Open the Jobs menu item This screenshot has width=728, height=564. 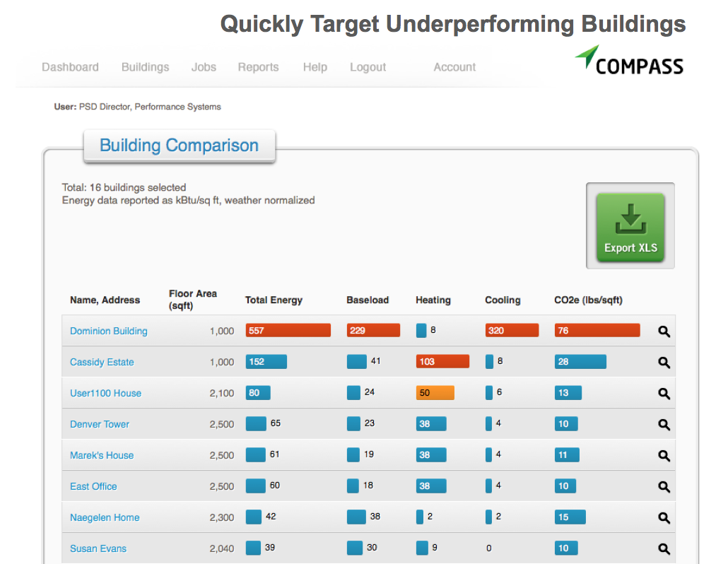click(x=204, y=67)
